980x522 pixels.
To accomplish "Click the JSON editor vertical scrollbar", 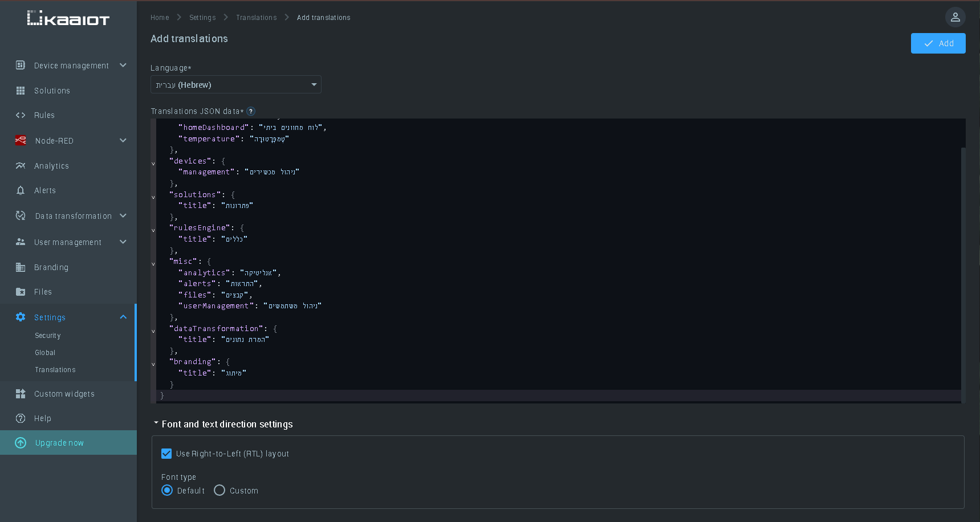I will pyautogui.click(x=963, y=275).
